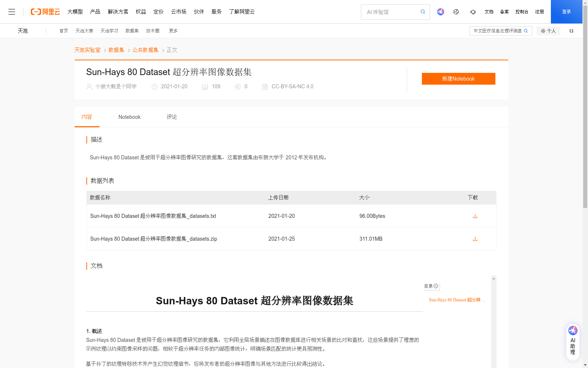Click the 2021-01-25 upload date cell
Viewport: 588px width, 368px height.
282,239
